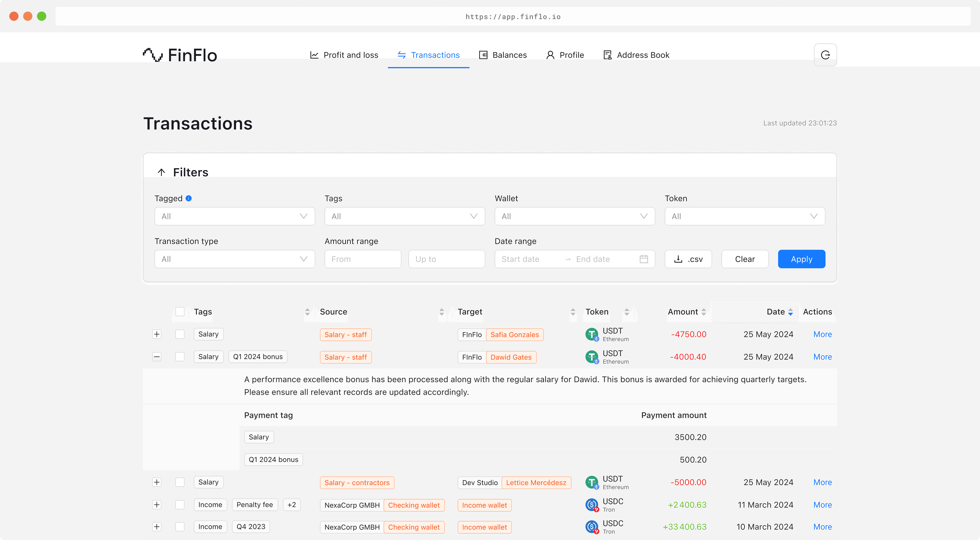Open the Transaction type dropdown
980x540 pixels.
click(x=235, y=259)
